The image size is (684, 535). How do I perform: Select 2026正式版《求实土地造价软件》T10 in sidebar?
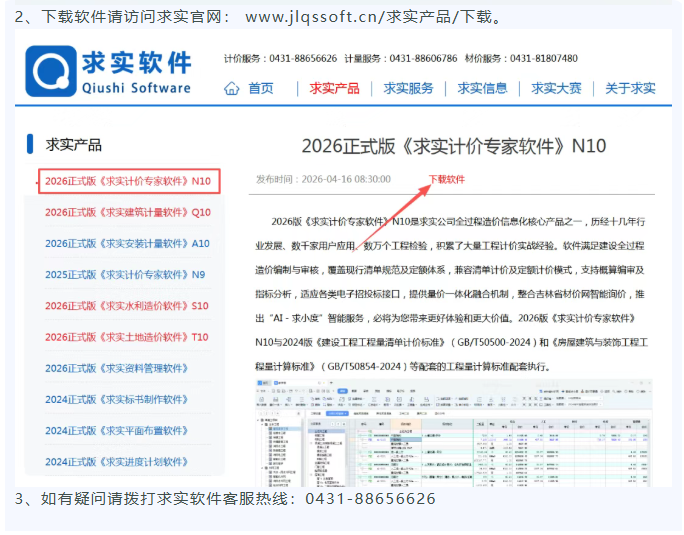click(127, 337)
